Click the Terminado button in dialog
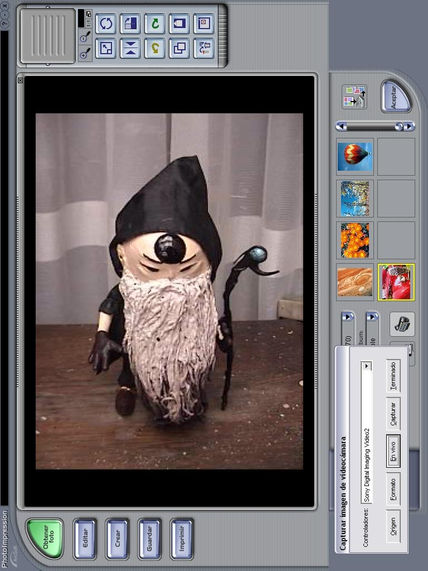This screenshot has width=428, height=571. (393, 376)
